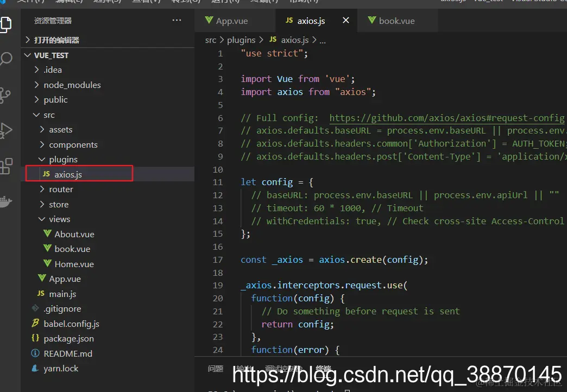Click the src breadcrumb segment
This screenshot has width=567, height=392.
[x=211, y=40]
